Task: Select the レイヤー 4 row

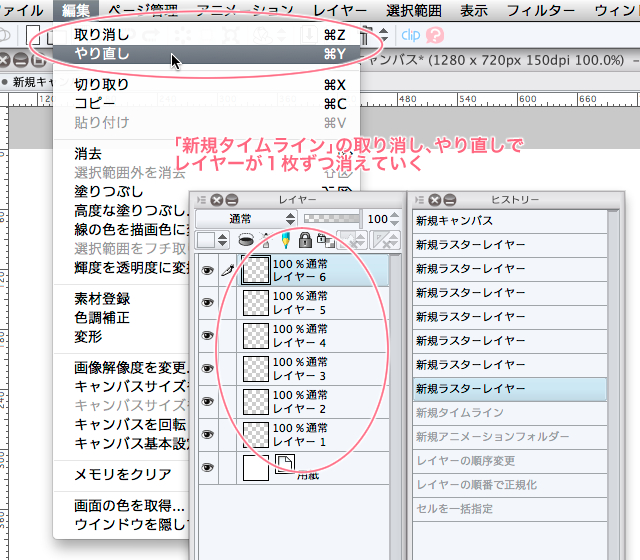Action: click(x=313, y=336)
